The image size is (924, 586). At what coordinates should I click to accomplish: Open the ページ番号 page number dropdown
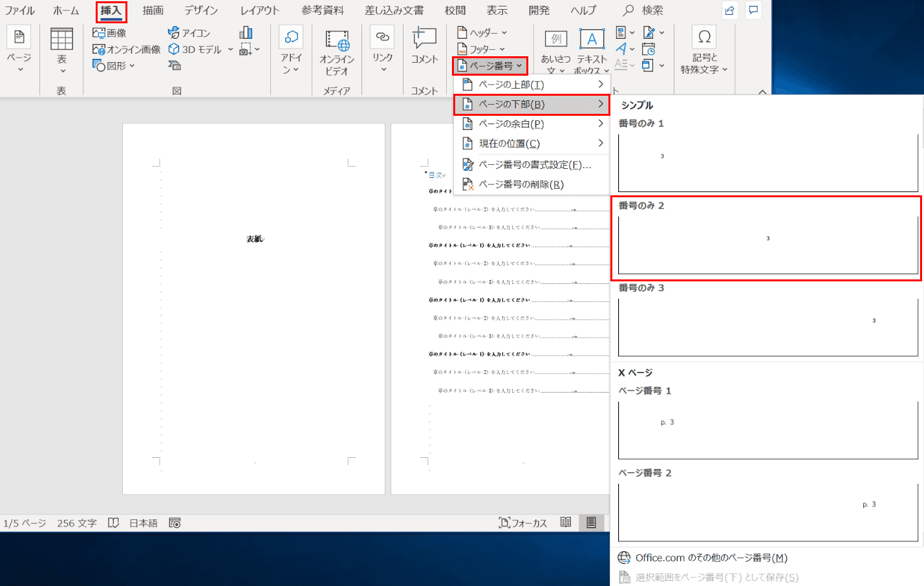[x=490, y=66]
